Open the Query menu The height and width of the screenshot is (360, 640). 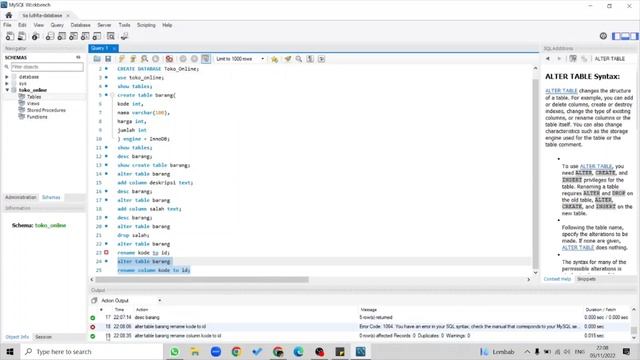click(x=57, y=25)
